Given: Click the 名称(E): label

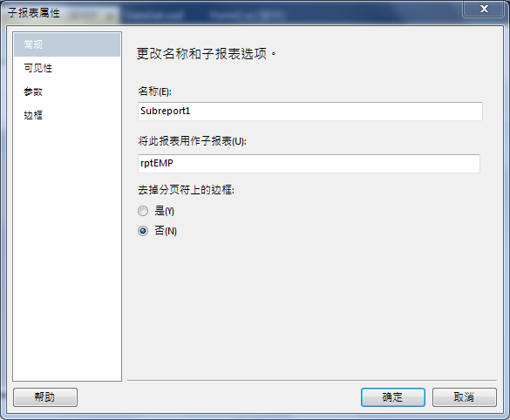Looking at the screenshot, I should [x=154, y=91].
